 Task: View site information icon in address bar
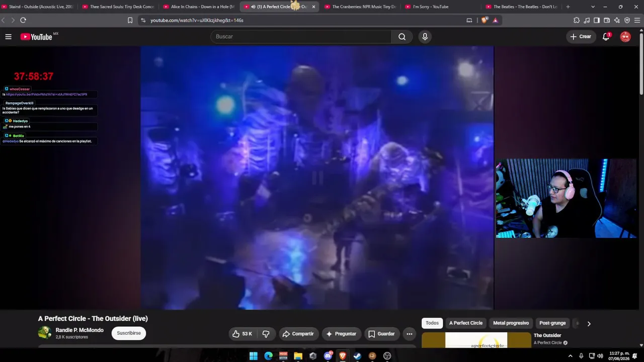(x=143, y=20)
